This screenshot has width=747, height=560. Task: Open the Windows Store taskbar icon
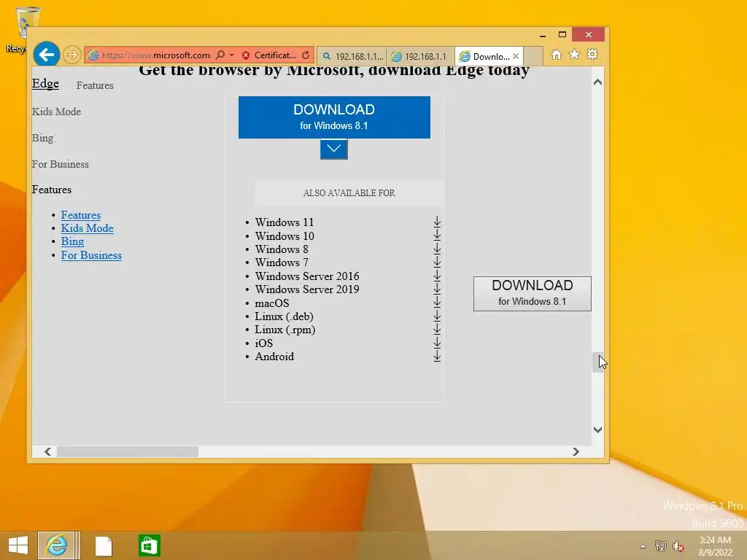click(x=149, y=545)
